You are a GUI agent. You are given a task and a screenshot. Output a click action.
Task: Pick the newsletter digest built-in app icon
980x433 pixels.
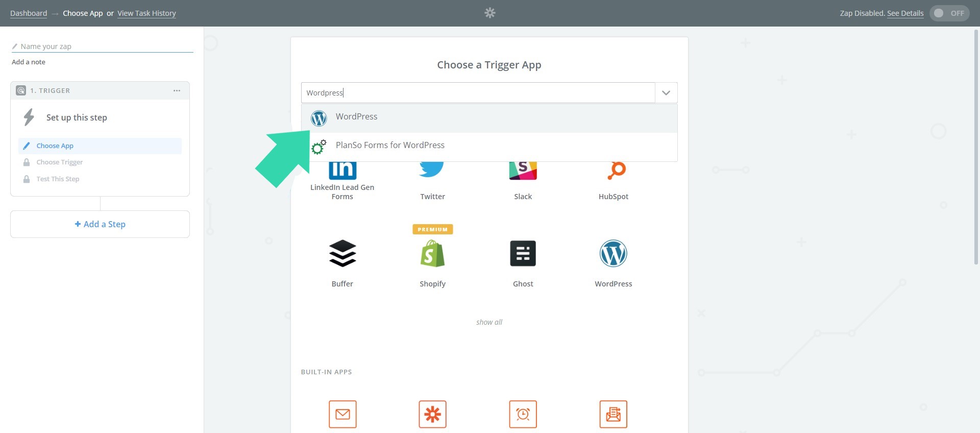pos(614,414)
